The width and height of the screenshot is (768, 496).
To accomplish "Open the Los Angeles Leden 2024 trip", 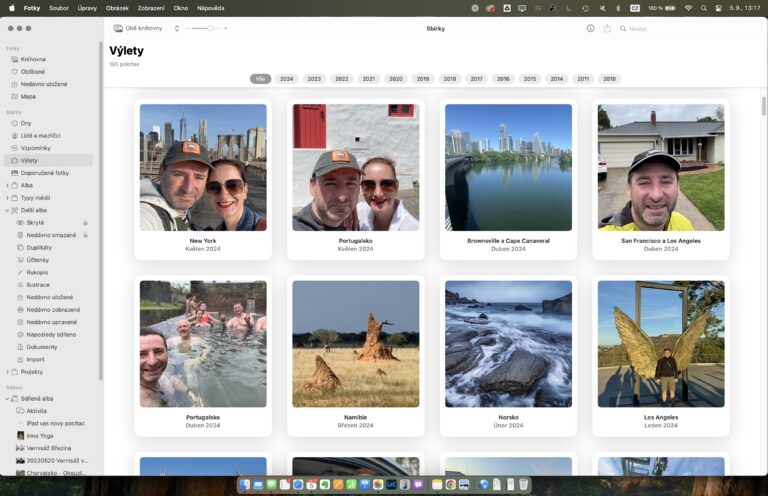I will (661, 344).
